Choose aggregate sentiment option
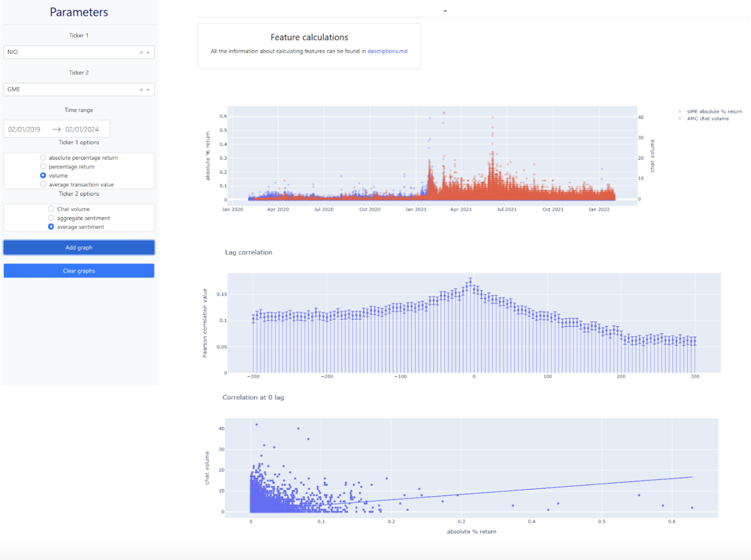Image resolution: width=751 pixels, height=560 pixels. pos(51,218)
